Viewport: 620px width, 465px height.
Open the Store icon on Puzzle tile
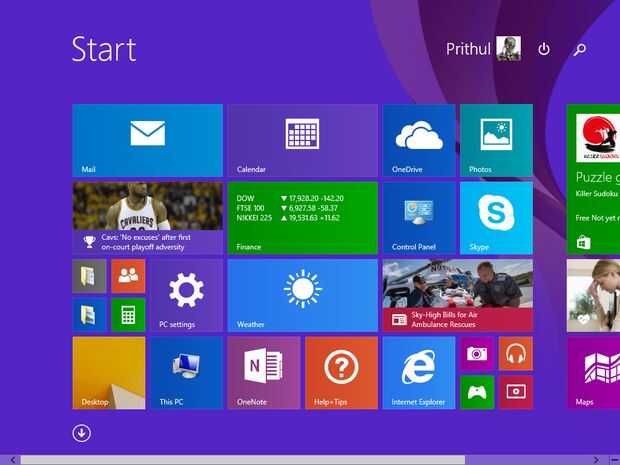coord(583,242)
